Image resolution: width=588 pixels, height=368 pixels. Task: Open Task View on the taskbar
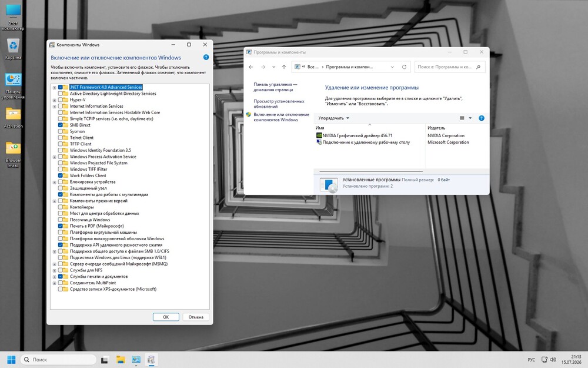click(105, 360)
